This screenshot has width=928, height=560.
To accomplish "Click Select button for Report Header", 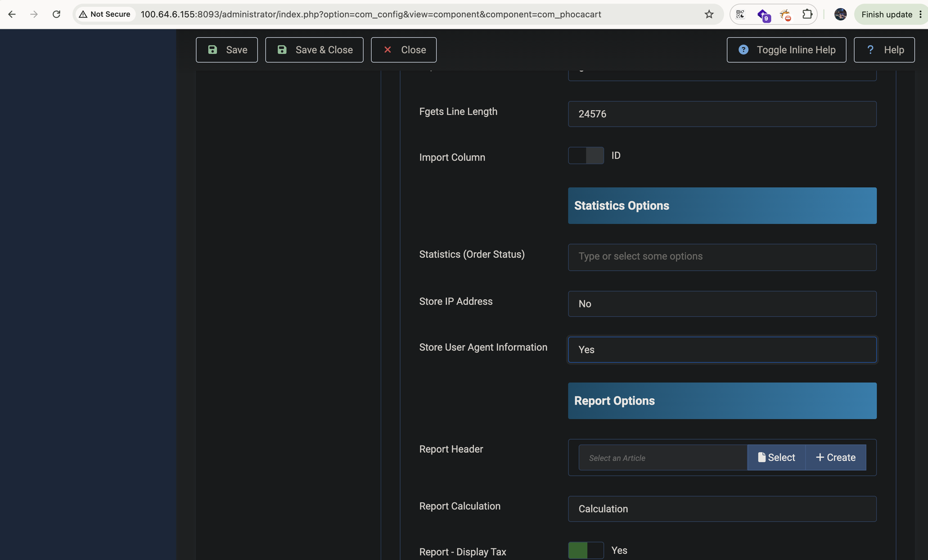I will click(x=776, y=457).
